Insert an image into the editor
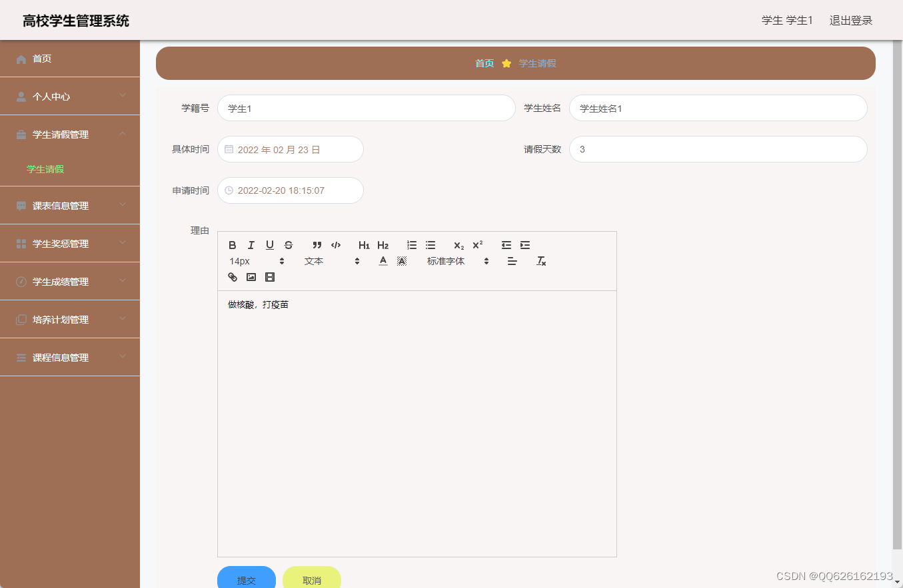903x588 pixels. (251, 277)
